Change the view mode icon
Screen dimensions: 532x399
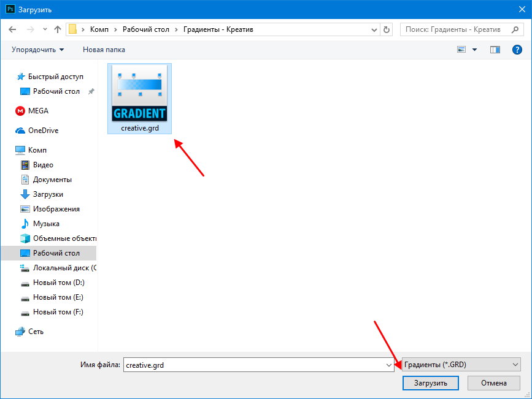(x=461, y=50)
